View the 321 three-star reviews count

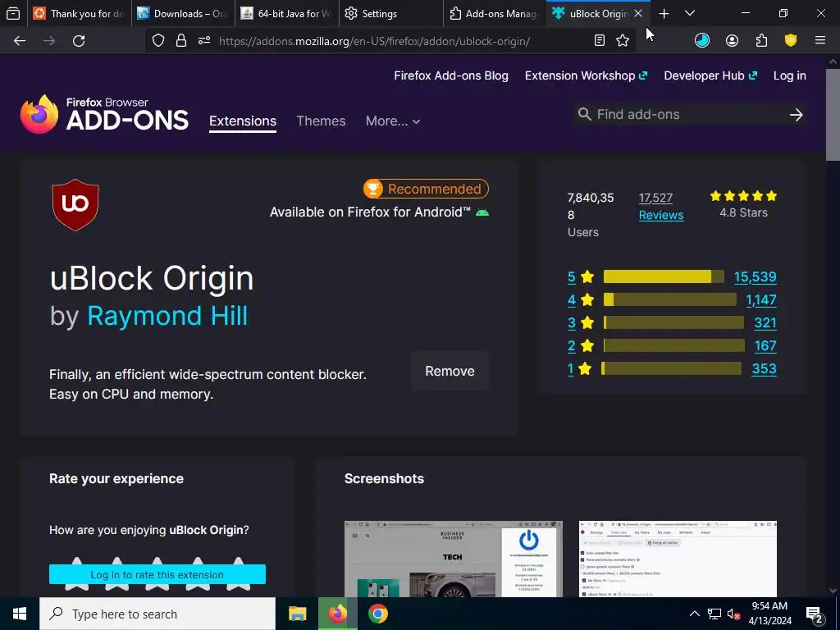[x=765, y=322]
